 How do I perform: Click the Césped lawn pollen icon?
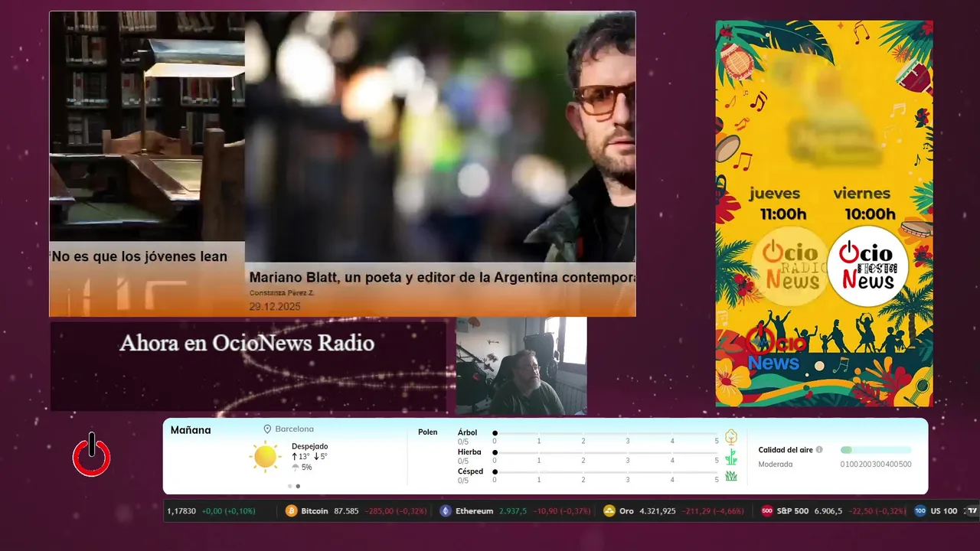[x=731, y=476]
